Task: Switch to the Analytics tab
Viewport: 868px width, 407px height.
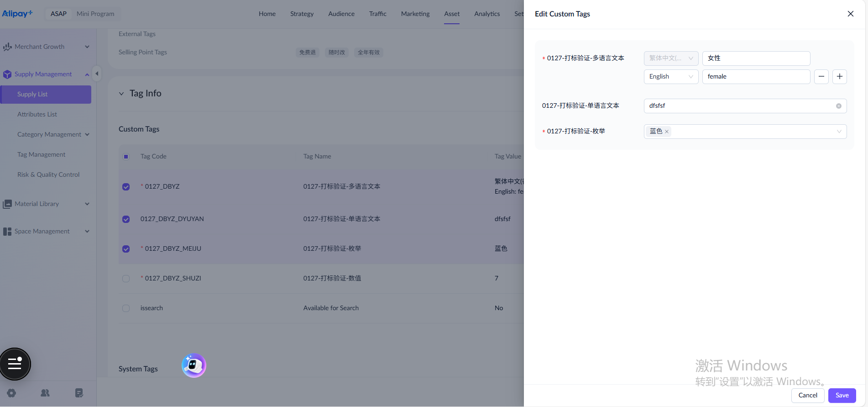Action: pyautogui.click(x=486, y=14)
